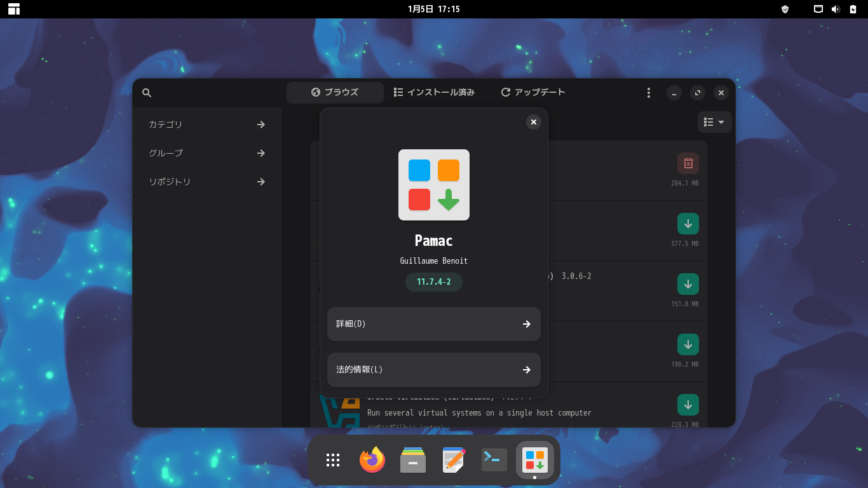Open the clock showing 1月5日 17:15

pyautogui.click(x=434, y=9)
